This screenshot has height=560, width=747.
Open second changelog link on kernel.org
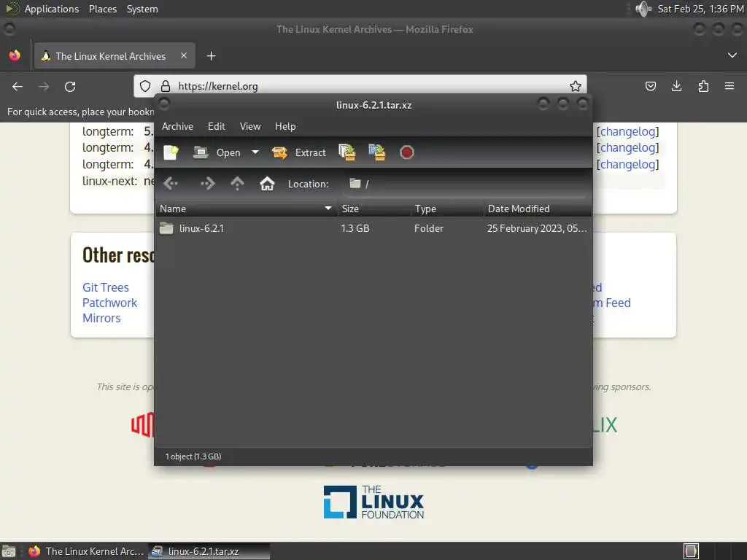point(628,147)
